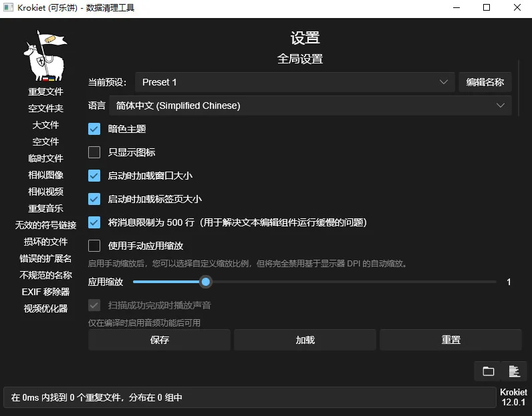The image size is (532, 416).
Task: Open 相似视频 tool
Action: pyautogui.click(x=45, y=192)
